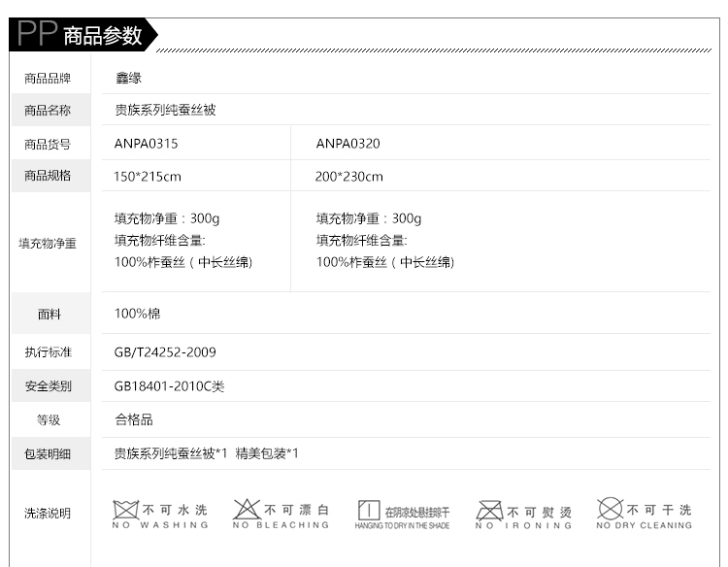The image size is (728, 567).
Task: Select the 填充物净重 row label
Action: tap(48, 244)
